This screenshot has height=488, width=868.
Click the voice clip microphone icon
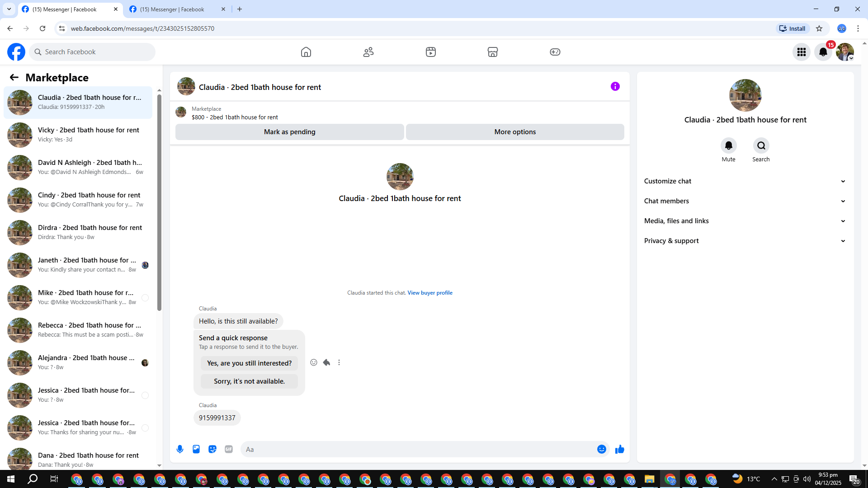click(180, 449)
